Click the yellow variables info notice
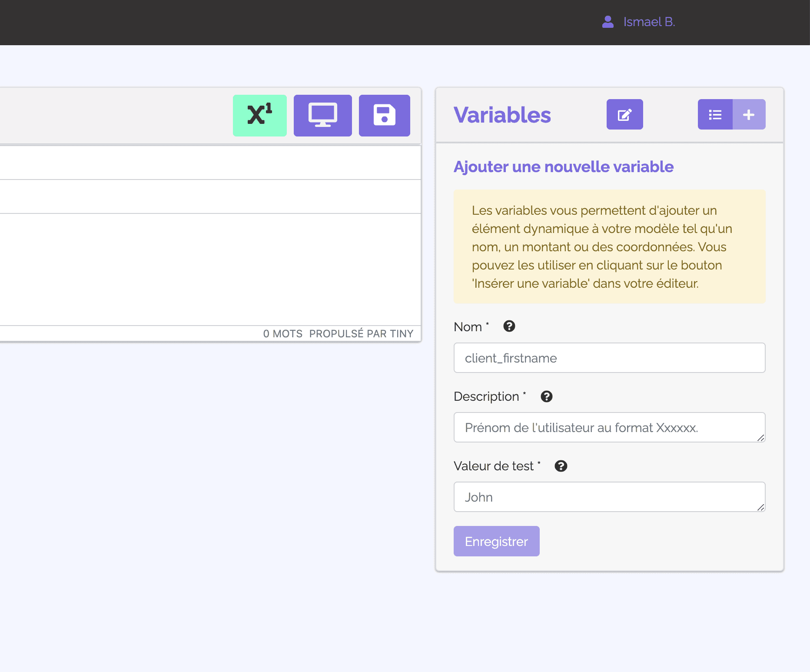810x672 pixels. coord(610,246)
